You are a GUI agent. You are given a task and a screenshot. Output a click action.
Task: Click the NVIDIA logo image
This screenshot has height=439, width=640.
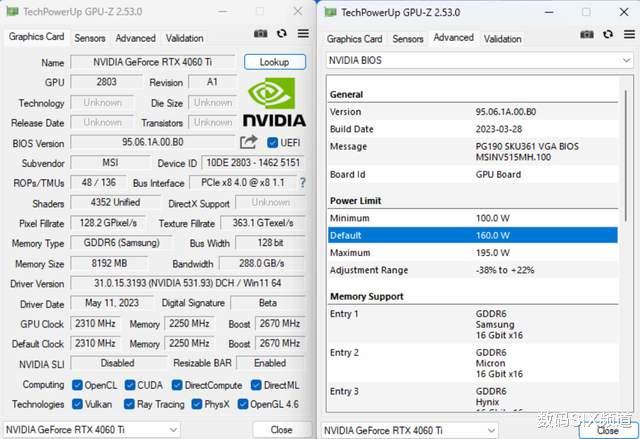[x=274, y=102]
